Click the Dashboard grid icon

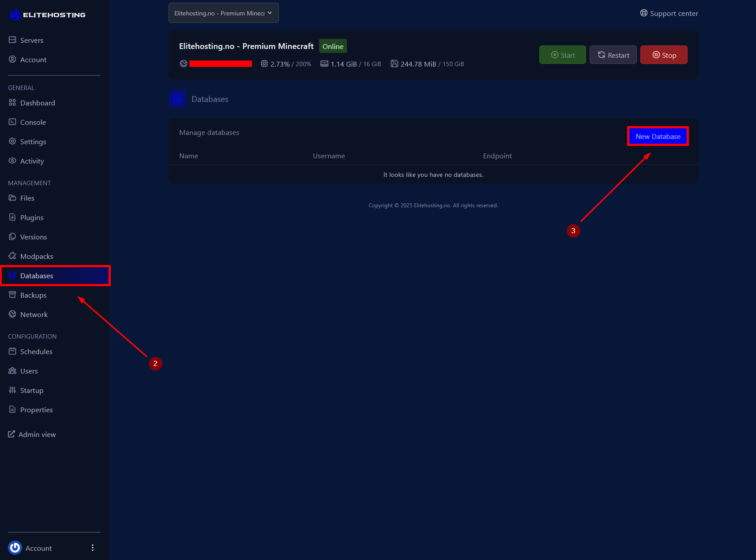click(x=12, y=102)
